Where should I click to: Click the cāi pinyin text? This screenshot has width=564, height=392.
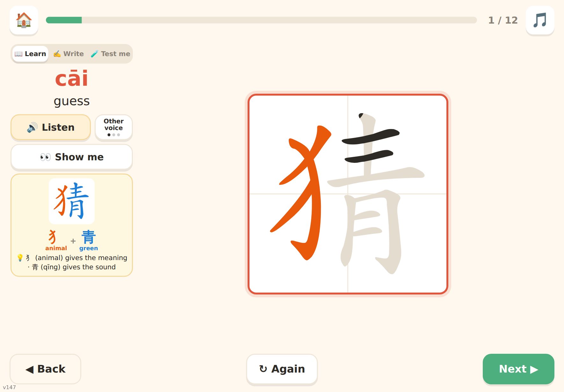71,78
